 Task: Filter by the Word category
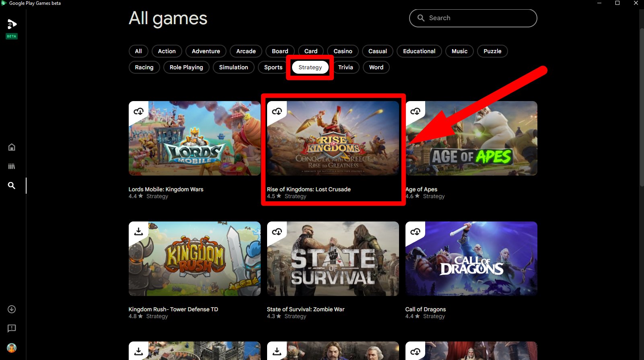pos(376,67)
